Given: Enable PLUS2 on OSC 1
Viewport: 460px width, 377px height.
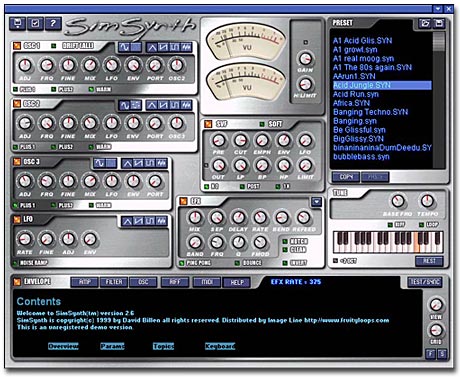Looking at the screenshot, I should coord(53,89).
